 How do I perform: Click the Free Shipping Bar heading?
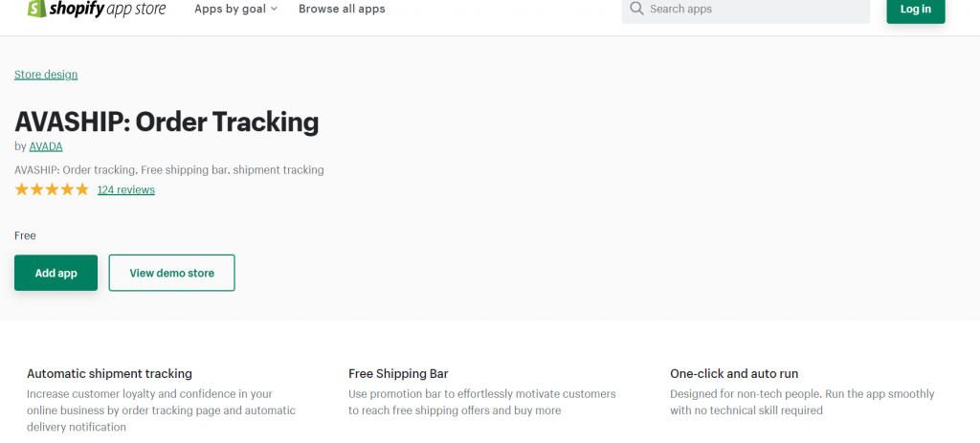(x=399, y=374)
